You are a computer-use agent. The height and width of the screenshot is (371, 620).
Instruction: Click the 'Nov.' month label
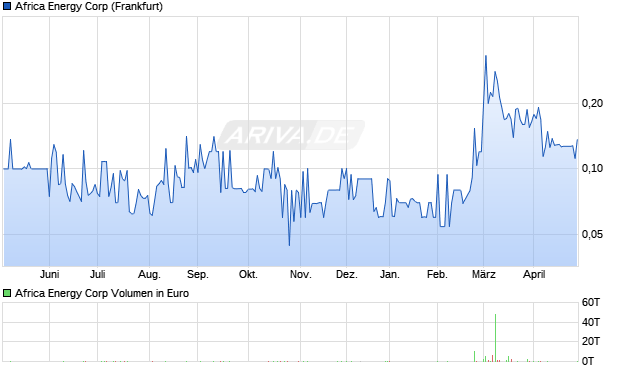[301, 274]
